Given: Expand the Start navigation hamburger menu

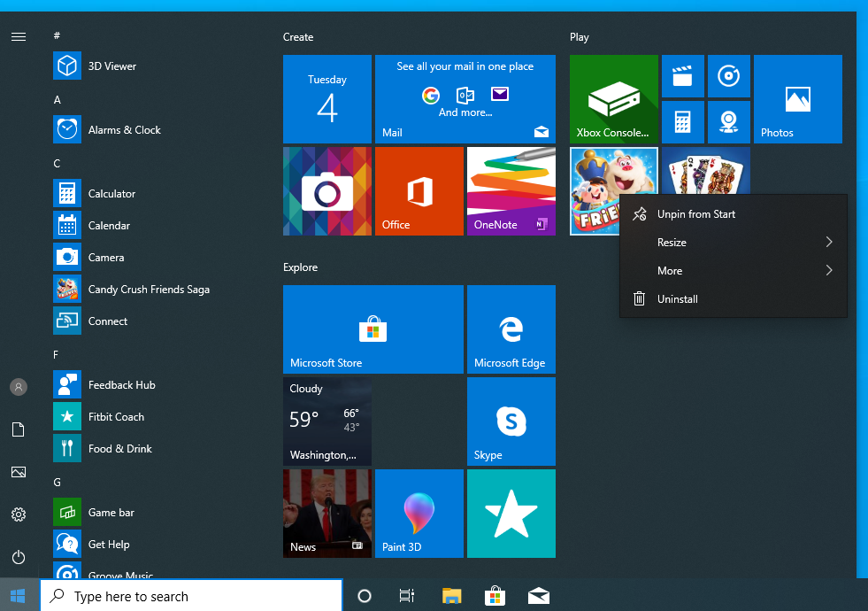Looking at the screenshot, I should click(x=19, y=36).
